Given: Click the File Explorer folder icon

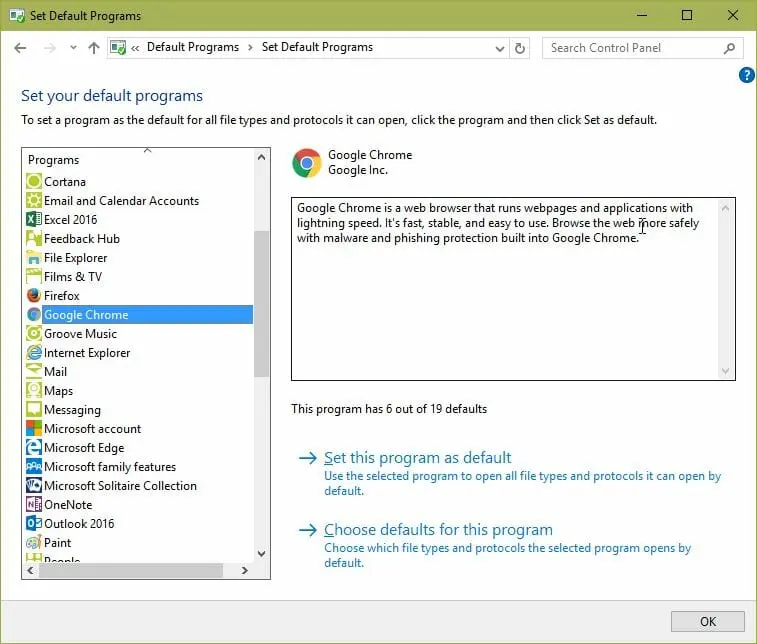Looking at the screenshot, I should (x=34, y=257).
